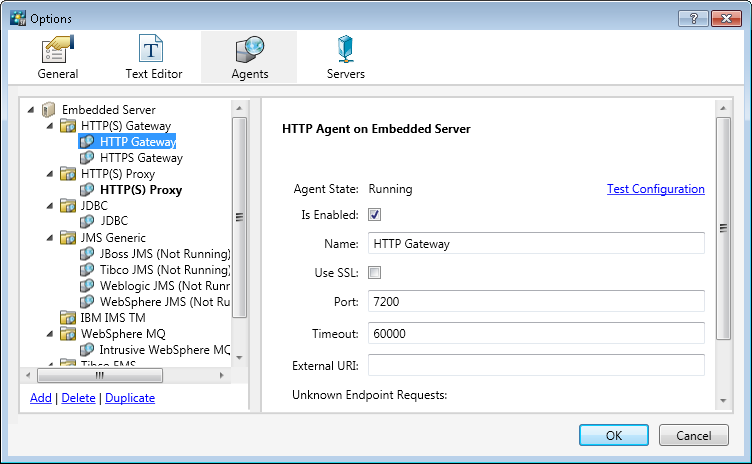752x464 pixels.
Task: Click the Embedded Server icon in tree
Action: [48, 110]
